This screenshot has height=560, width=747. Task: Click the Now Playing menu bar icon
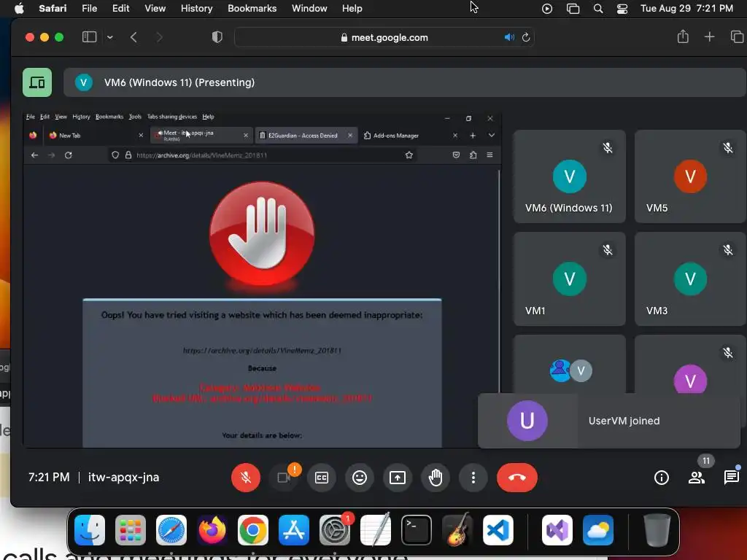tap(547, 9)
